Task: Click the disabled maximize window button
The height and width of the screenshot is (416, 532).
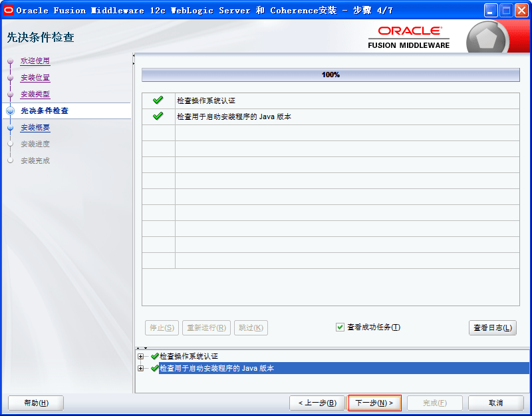Action: tap(506, 11)
